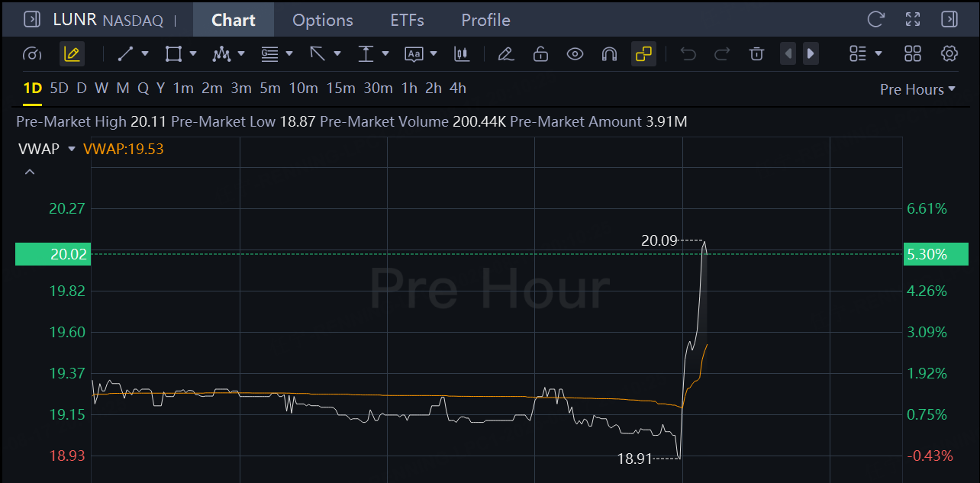This screenshot has height=483, width=980.
Task: Select the text annotation tool
Action: 414,53
